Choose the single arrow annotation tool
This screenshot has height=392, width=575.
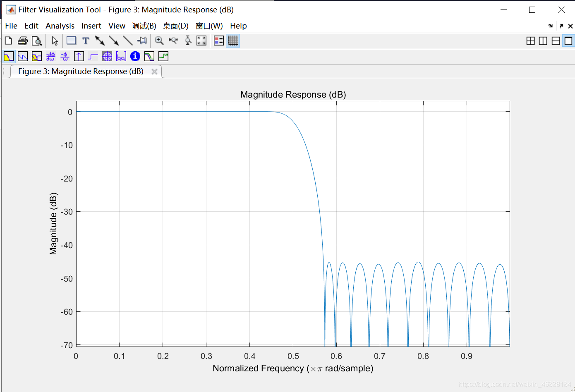coord(114,41)
